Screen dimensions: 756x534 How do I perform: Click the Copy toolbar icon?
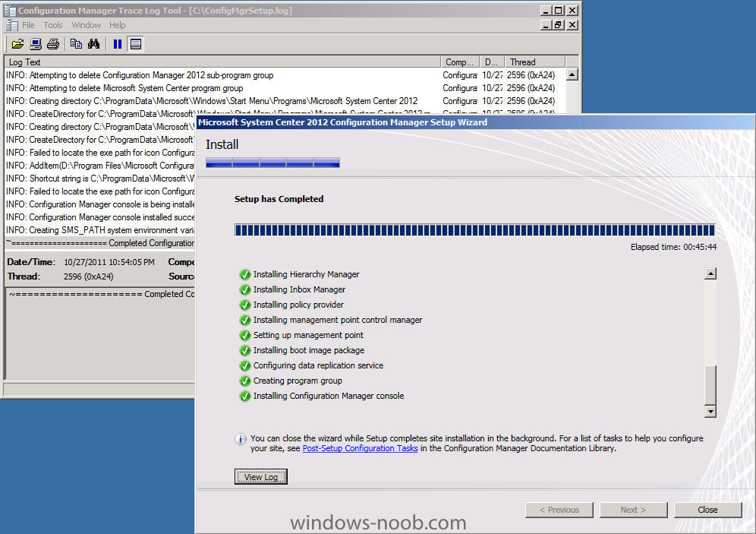tap(76, 44)
